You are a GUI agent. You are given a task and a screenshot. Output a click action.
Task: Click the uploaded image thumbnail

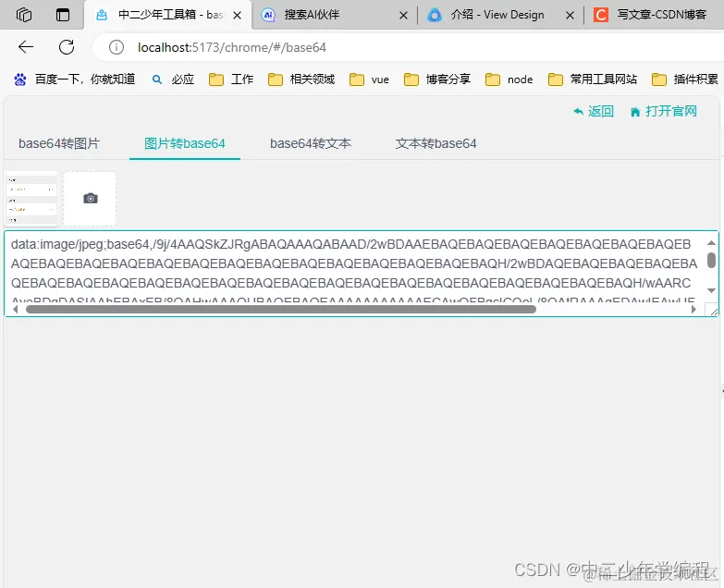31,199
